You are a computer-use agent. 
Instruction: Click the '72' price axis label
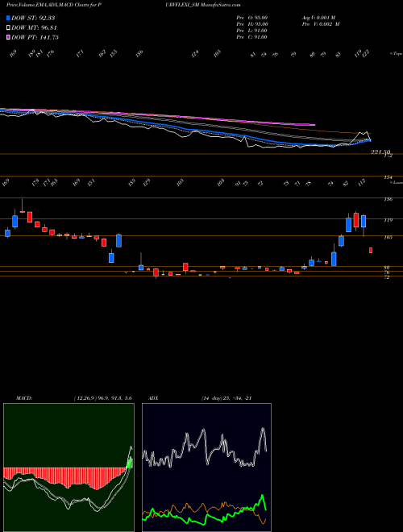coord(388,277)
